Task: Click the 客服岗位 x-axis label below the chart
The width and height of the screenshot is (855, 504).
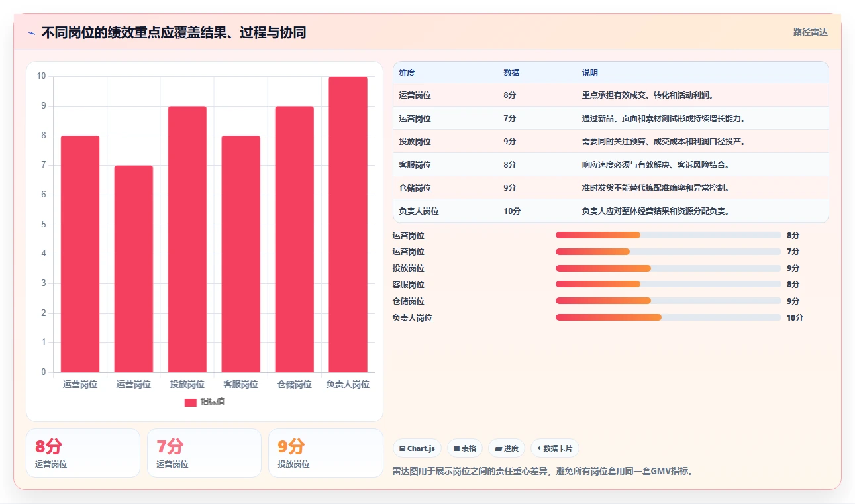Action: 240,384
